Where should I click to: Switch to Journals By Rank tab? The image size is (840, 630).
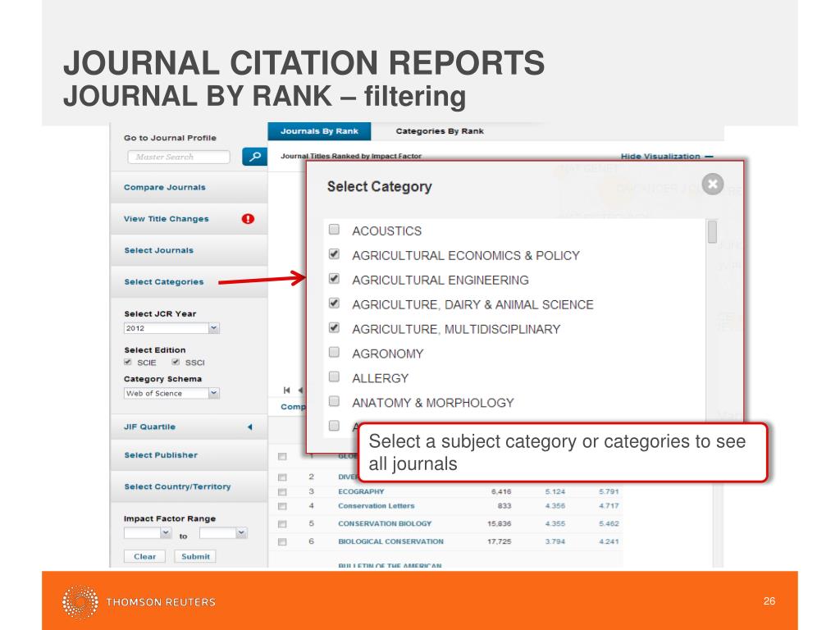pos(319,131)
